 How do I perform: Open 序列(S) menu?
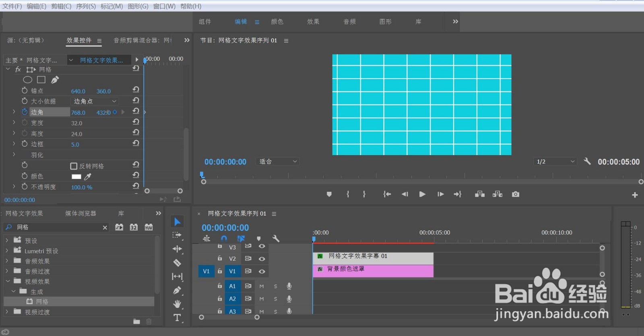click(x=86, y=6)
